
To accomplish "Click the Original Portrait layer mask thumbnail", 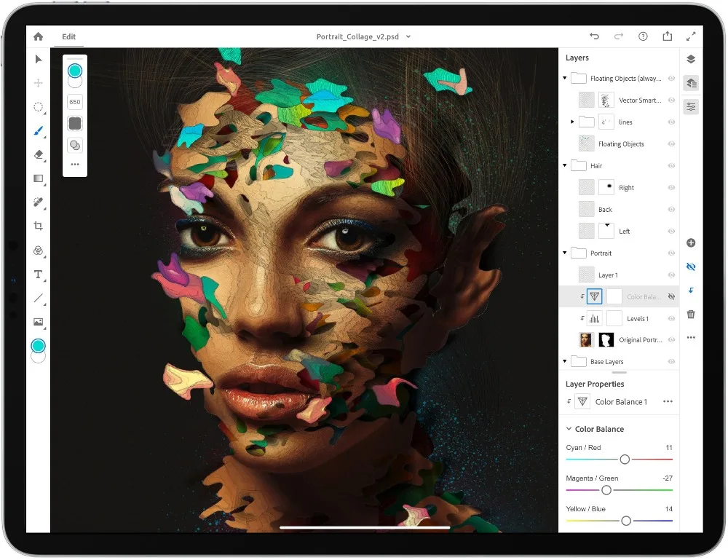I will (606, 340).
